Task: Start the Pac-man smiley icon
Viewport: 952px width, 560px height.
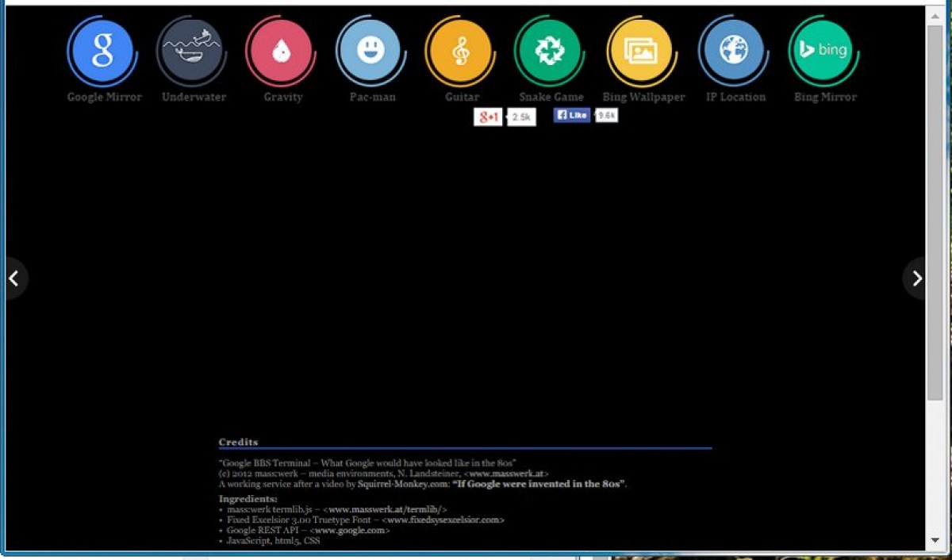Action: coord(370,52)
